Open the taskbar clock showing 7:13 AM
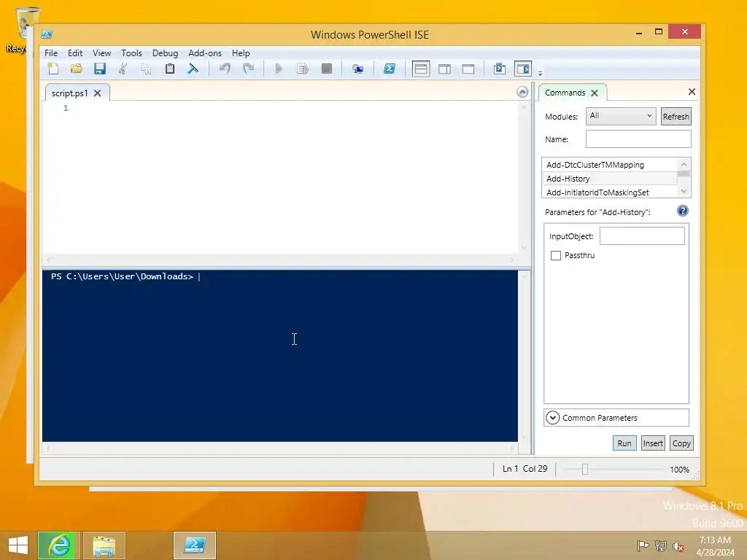Screen dimensions: 747x560 coord(715,545)
